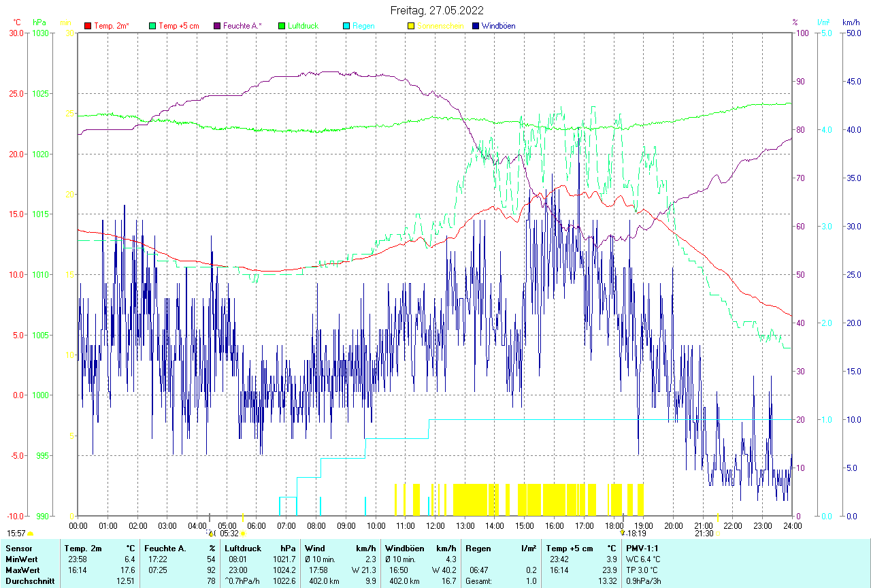Viewport: 871px width, 588px height.
Task: Click the max gust time '16:50'
Action: coord(399,570)
